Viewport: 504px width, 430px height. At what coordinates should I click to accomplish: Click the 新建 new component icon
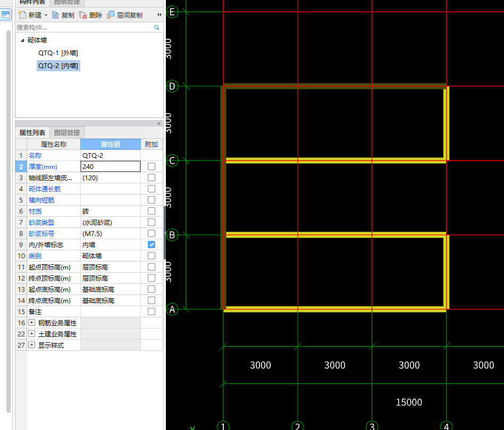[22, 15]
